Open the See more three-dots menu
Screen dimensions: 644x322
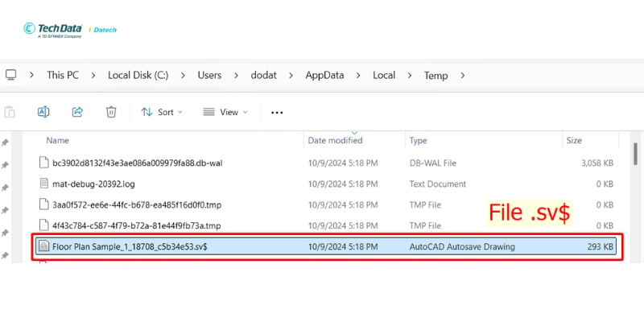point(277,113)
